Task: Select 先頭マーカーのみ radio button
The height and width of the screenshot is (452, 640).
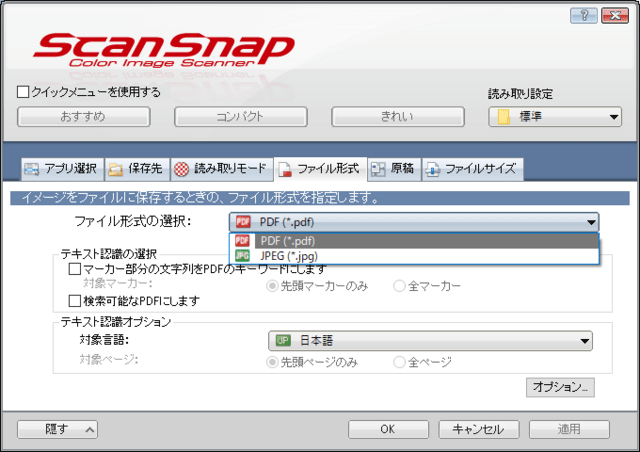Action: [x=272, y=286]
